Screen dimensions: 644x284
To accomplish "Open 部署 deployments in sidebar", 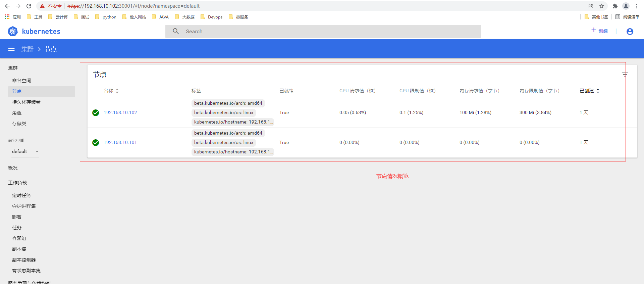I will (x=17, y=217).
